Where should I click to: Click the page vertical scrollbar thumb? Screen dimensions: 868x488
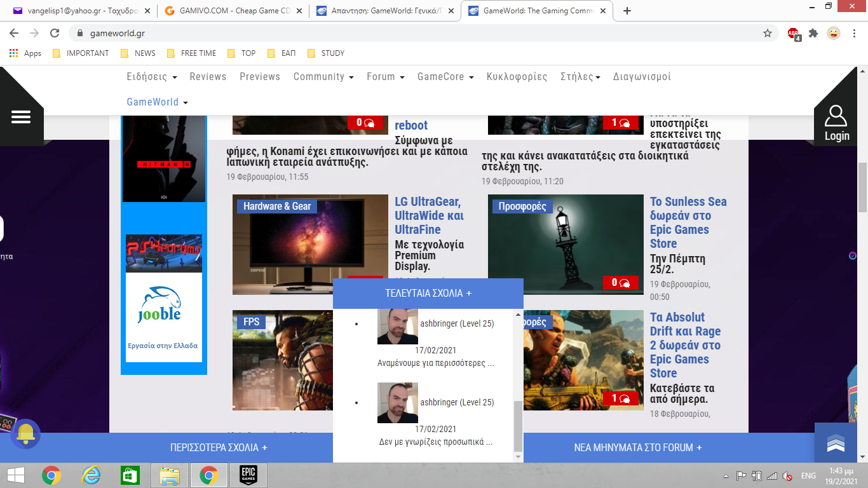(862, 187)
